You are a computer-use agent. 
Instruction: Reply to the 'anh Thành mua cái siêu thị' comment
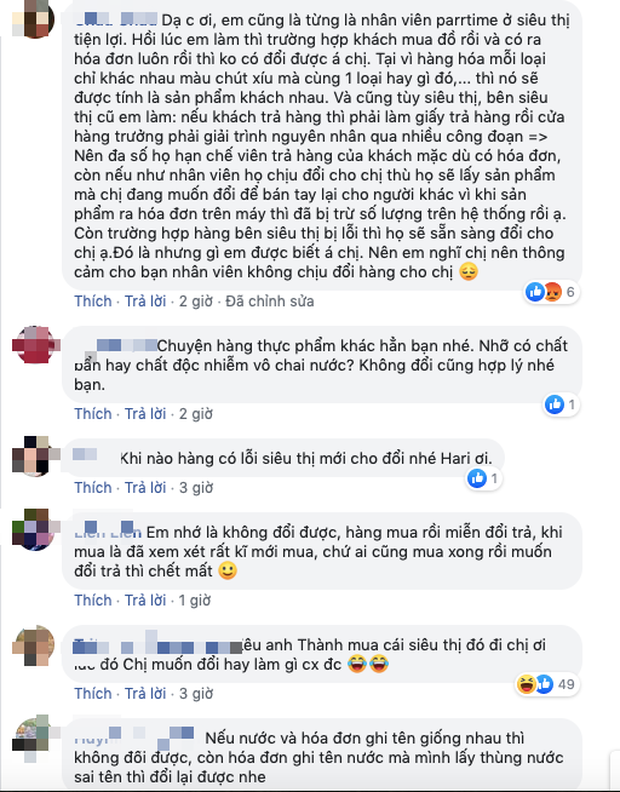click(146, 694)
